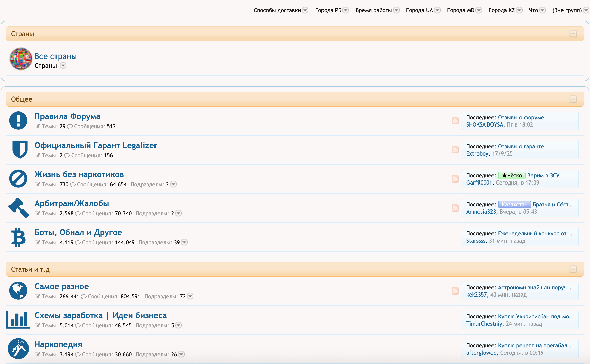This screenshot has height=364, width=590.
Task: Click the bar chart icon for Схемы заработка
Action: [x=18, y=319]
